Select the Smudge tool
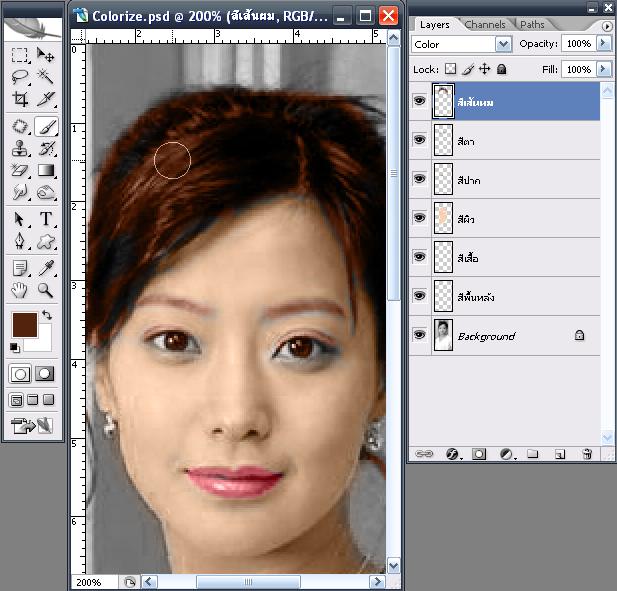 pos(20,192)
